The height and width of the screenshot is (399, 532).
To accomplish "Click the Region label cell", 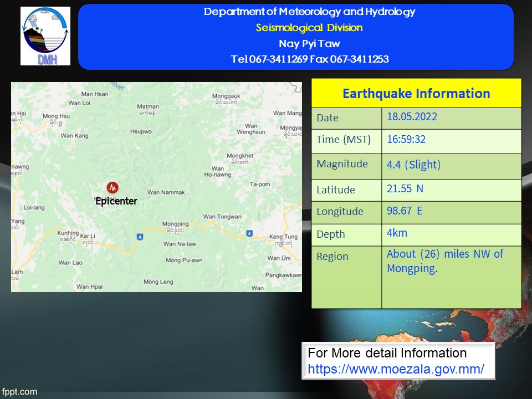I will point(346,277).
